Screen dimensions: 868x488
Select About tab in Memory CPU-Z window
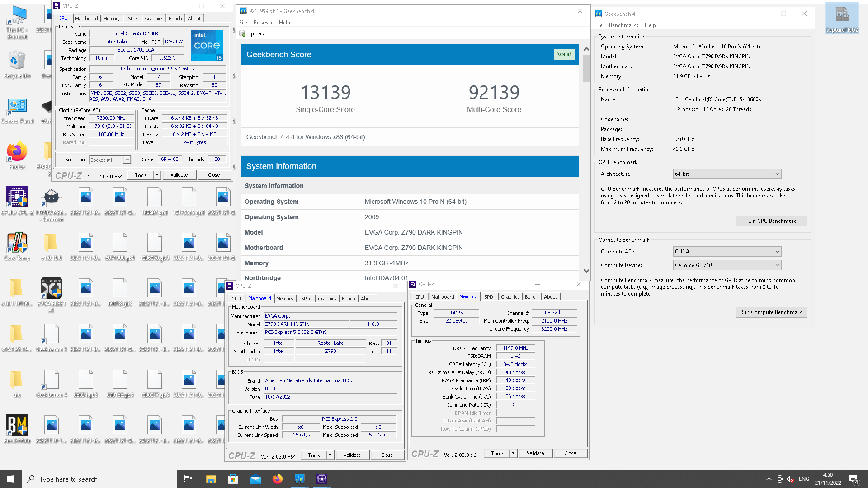tap(550, 297)
